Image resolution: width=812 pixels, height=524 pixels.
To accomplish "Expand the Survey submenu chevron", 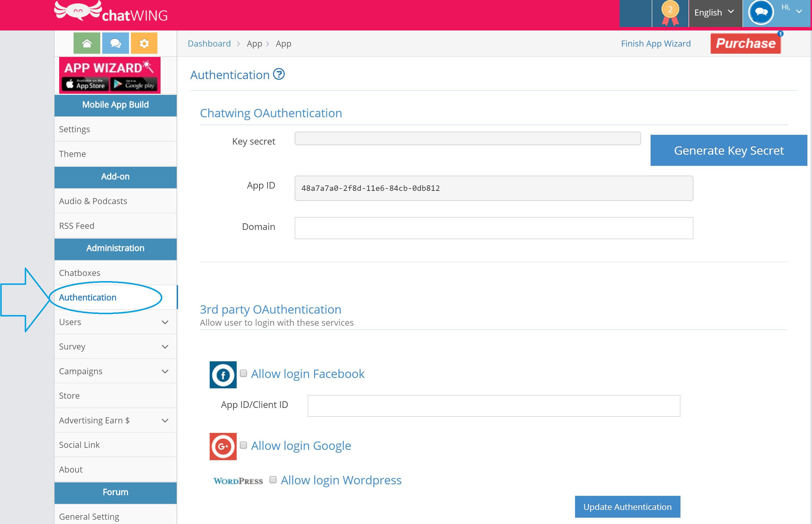I will tap(165, 347).
